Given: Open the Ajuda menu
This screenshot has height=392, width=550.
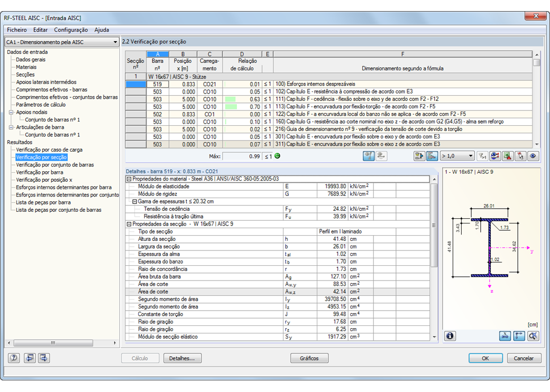Looking at the screenshot, I should (102, 30).
